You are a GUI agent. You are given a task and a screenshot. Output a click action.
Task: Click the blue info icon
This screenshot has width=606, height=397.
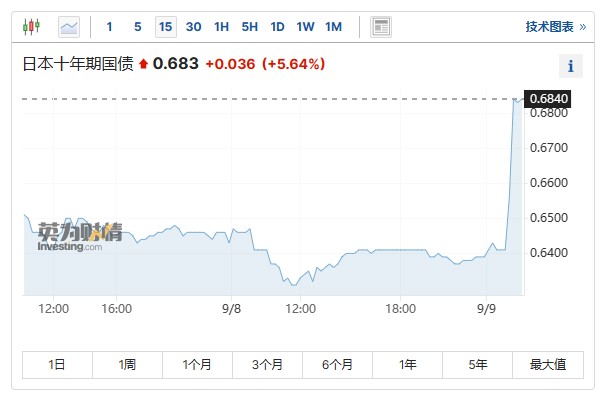coord(571,66)
